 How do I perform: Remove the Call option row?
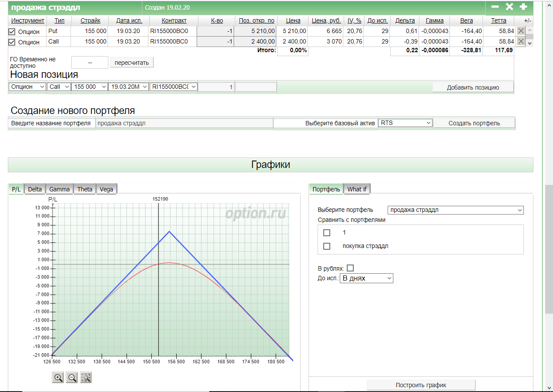521,41
